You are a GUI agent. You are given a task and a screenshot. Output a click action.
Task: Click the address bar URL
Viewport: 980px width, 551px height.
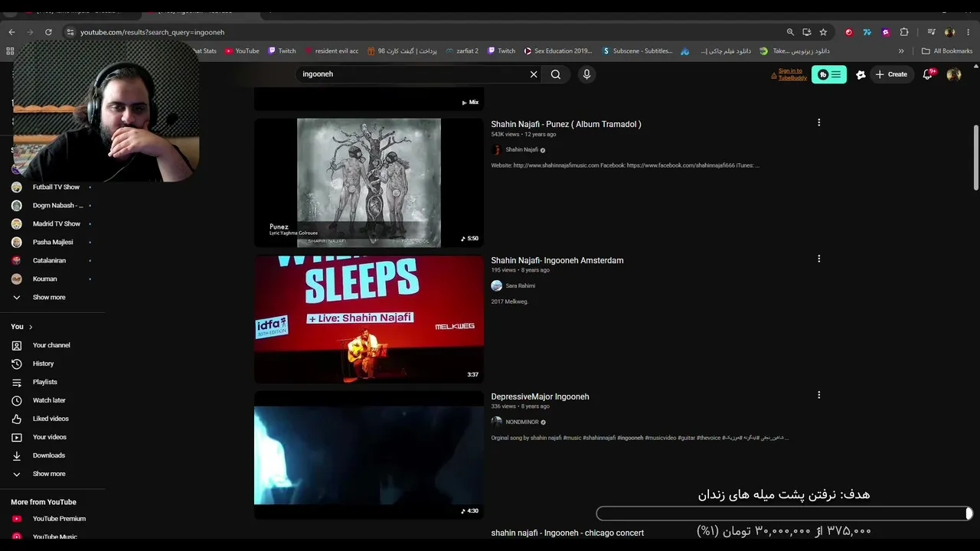(152, 32)
